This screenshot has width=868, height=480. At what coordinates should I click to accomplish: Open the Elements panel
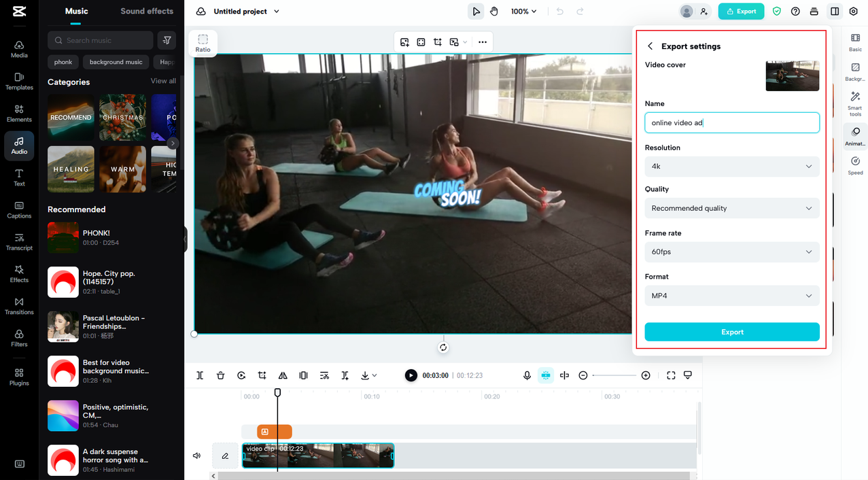coord(19,113)
